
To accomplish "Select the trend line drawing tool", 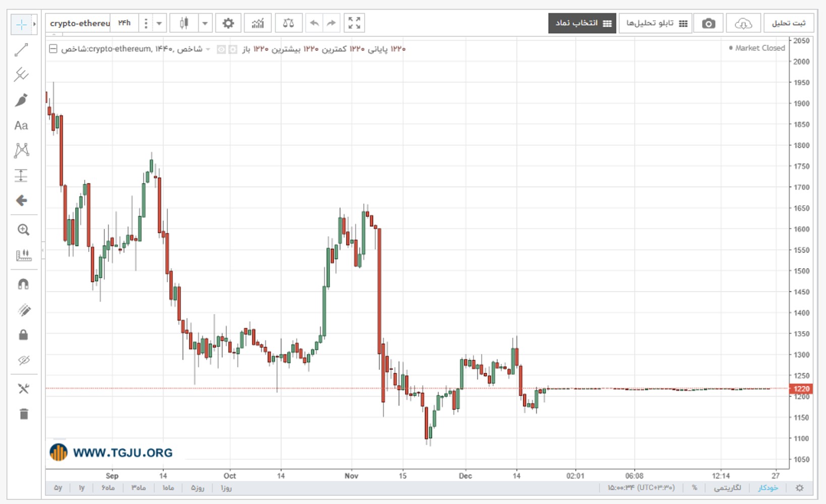I will coord(21,49).
